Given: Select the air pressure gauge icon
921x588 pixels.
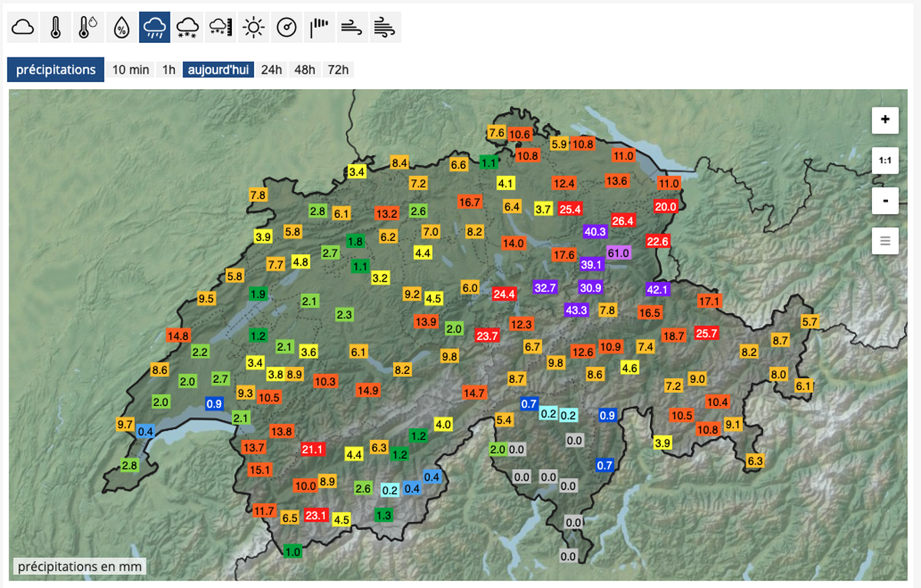Looking at the screenshot, I should click(286, 28).
